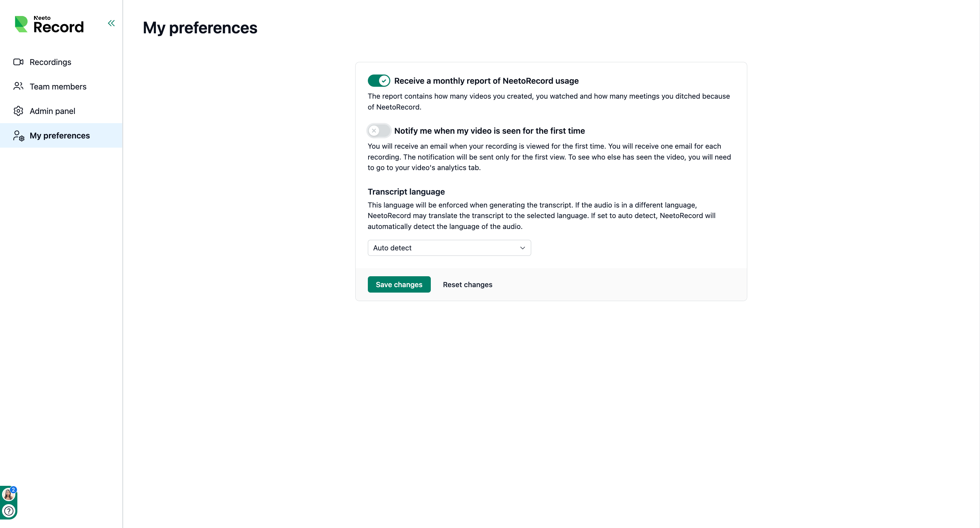Viewport: 980px width, 528px height.
Task: Click the Team members people icon
Action: [x=18, y=86]
